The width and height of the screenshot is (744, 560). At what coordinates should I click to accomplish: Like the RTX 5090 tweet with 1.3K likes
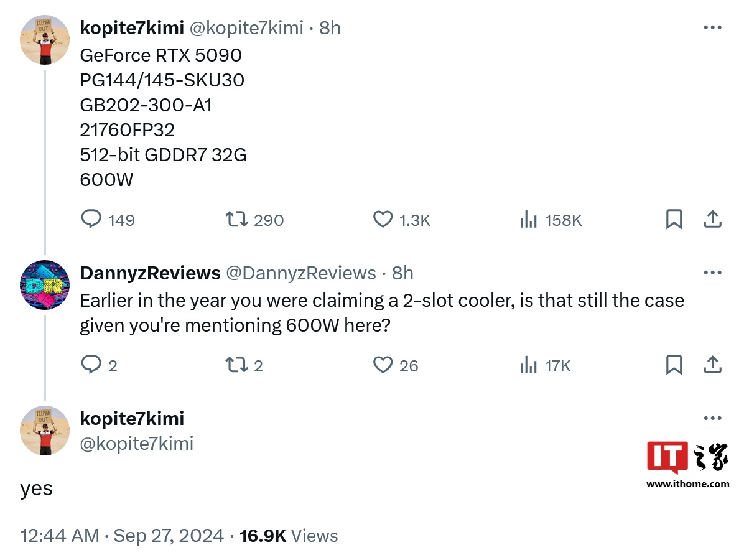click(x=383, y=219)
